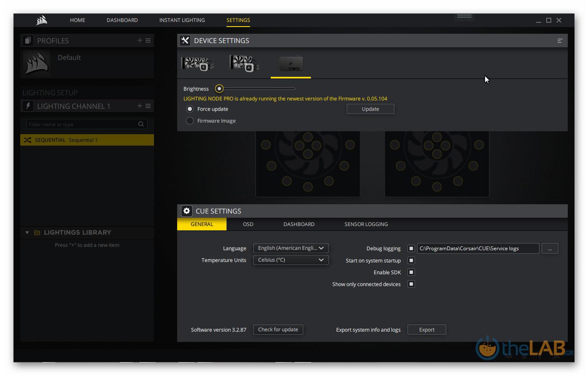Click the Corsair sails logo in top bar
588x376 pixels.
coord(41,20)
